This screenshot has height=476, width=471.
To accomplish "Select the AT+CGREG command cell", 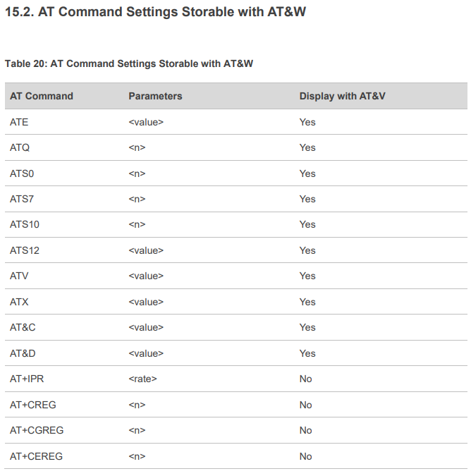I will (x=37, y=430).
